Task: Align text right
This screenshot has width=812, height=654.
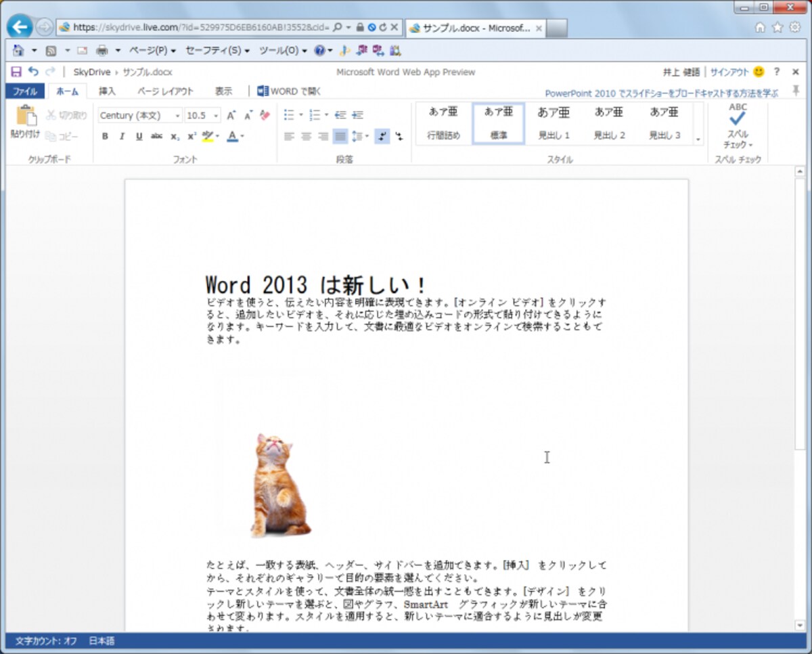Action: tap(323, 136)
